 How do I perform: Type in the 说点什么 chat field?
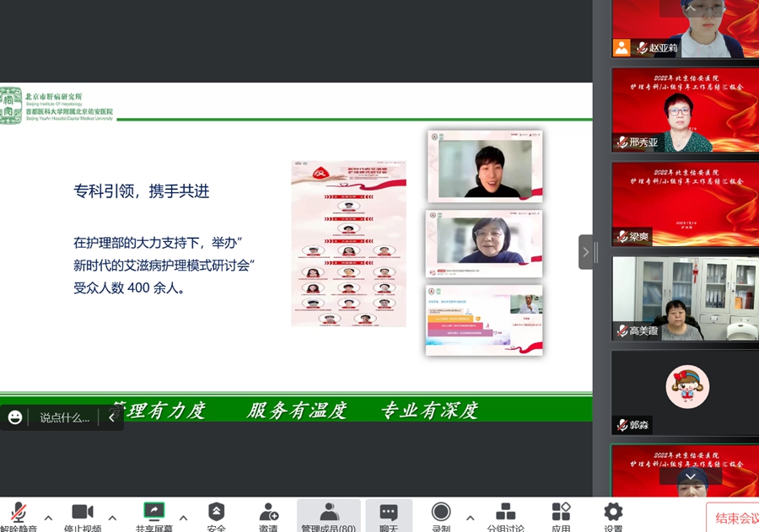pyautogui.click(x=64, y=417)
